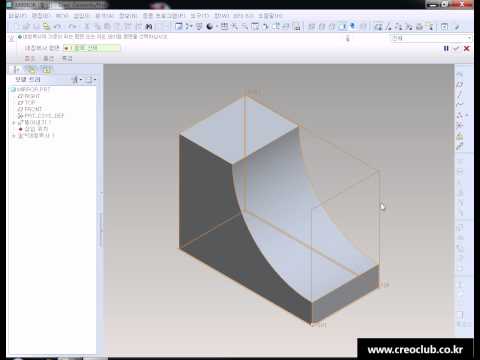Image resolution: width=480 pixels, height=360 pixels.
Task: Open the 응용 프로그램(P) Applications menu
Action: click(164, 16)
